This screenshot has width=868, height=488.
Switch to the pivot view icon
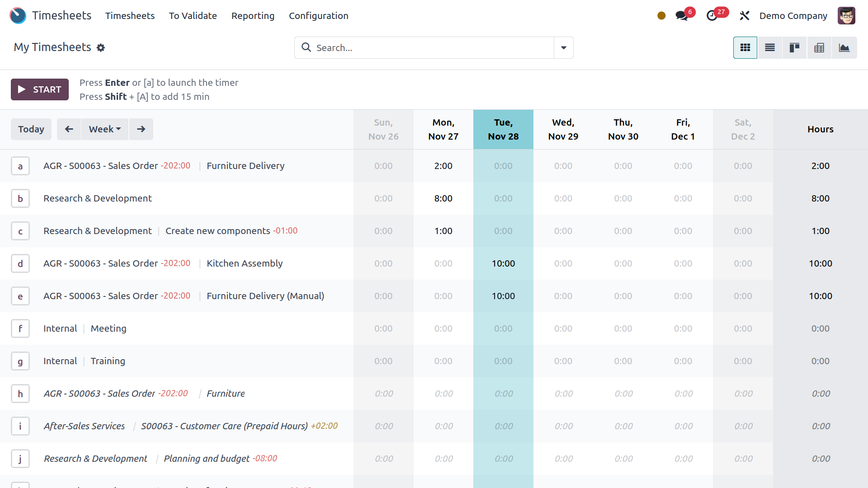[x=819, y=48]
